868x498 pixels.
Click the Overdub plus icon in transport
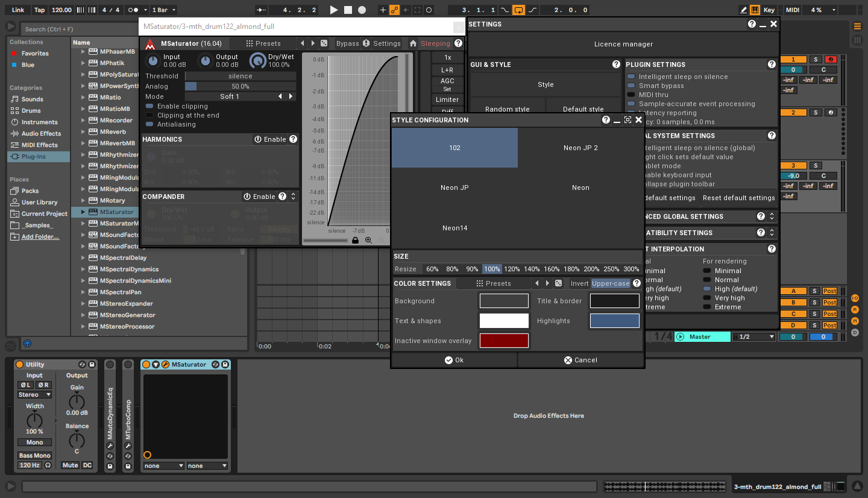383,10
